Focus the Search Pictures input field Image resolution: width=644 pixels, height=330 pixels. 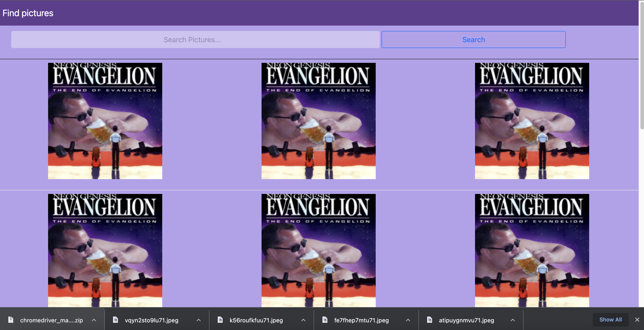(x=195, y=40)
